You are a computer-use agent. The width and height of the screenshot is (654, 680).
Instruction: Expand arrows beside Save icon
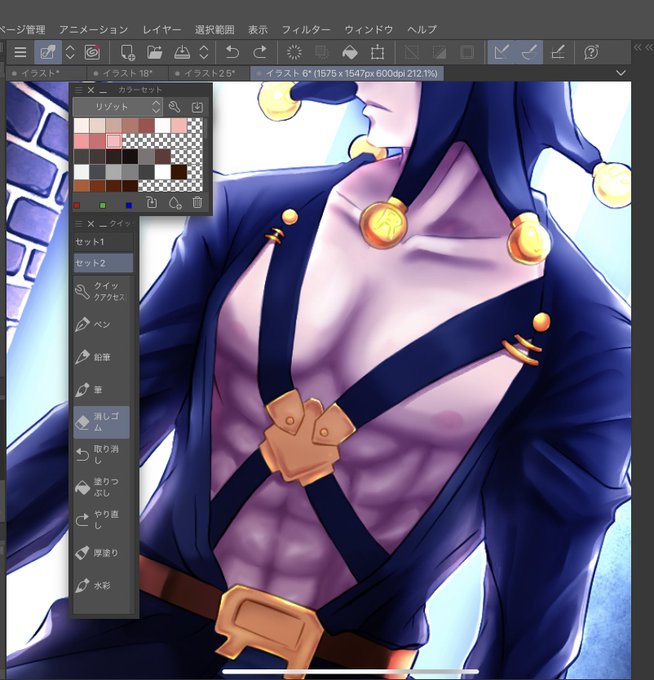(204, 52)
